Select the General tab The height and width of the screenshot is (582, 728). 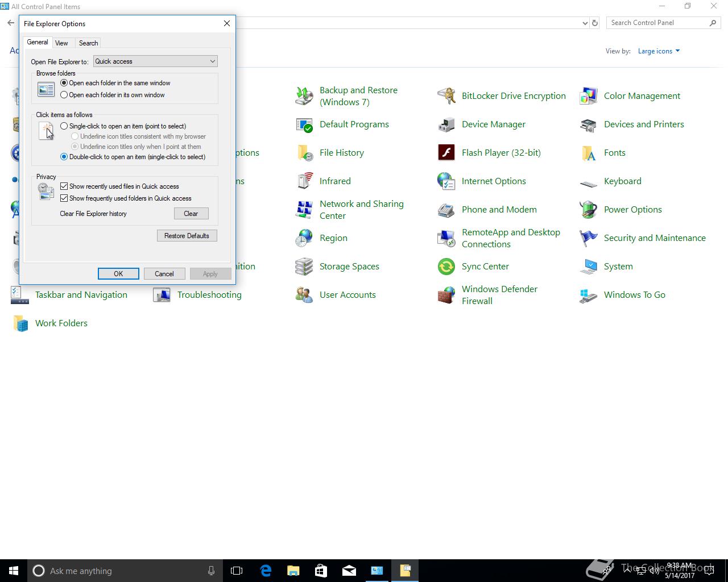(38, 42)
